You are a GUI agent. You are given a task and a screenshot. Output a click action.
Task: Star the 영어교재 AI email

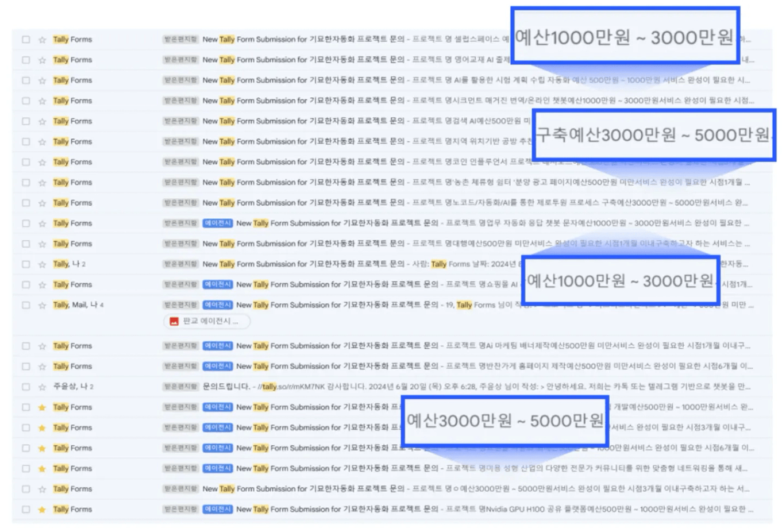42,60
